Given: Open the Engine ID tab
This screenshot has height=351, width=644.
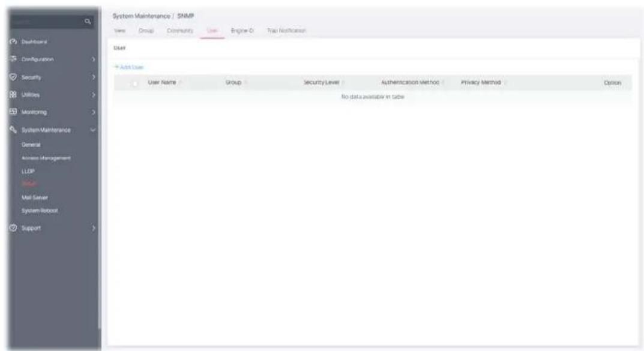Looking at the screenshot, I should coord(242,31).
